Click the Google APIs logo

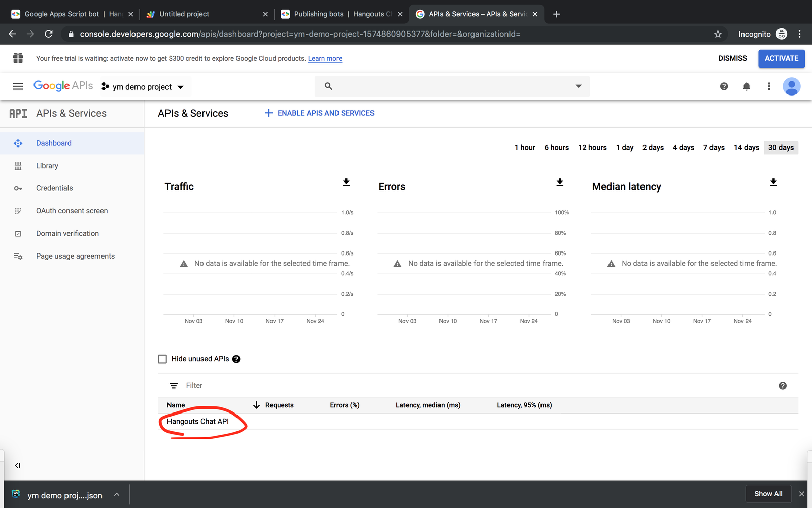tap(63, 86)
